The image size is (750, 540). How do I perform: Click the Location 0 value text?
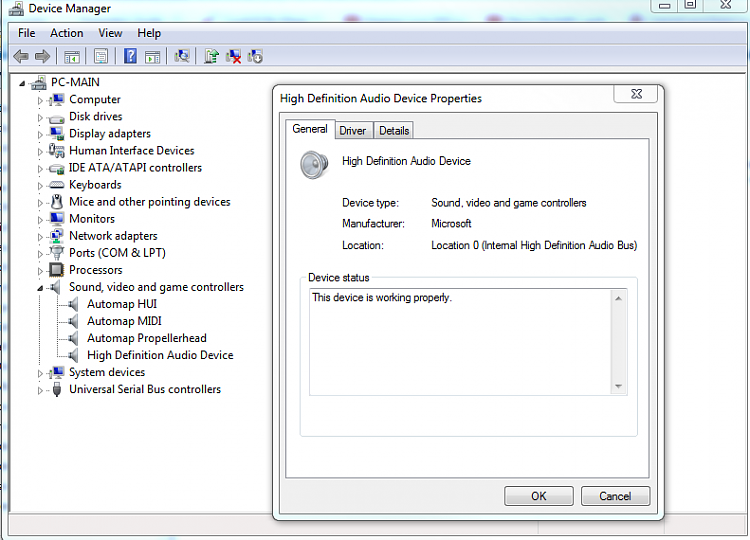[534, 245]
